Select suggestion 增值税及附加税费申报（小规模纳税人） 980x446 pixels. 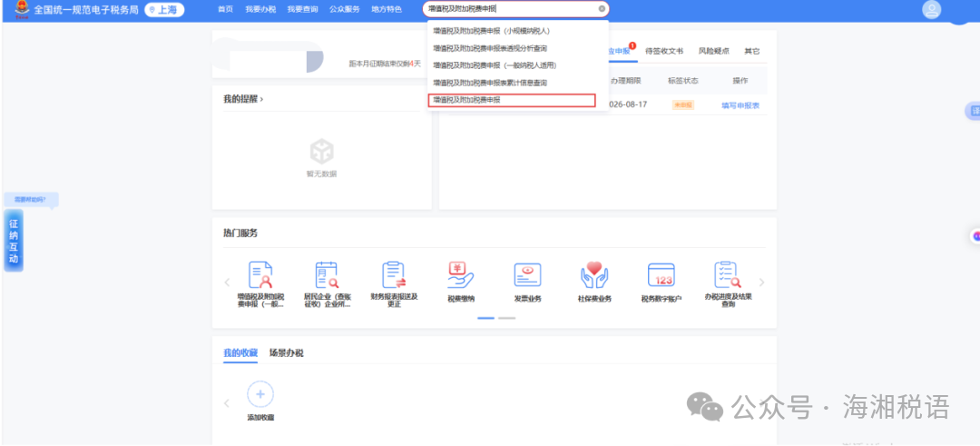[491, 31]
